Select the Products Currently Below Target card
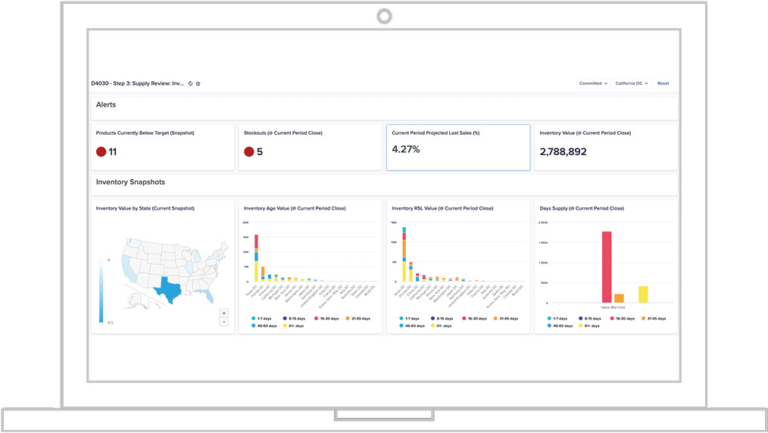 (x=163, y=147)
